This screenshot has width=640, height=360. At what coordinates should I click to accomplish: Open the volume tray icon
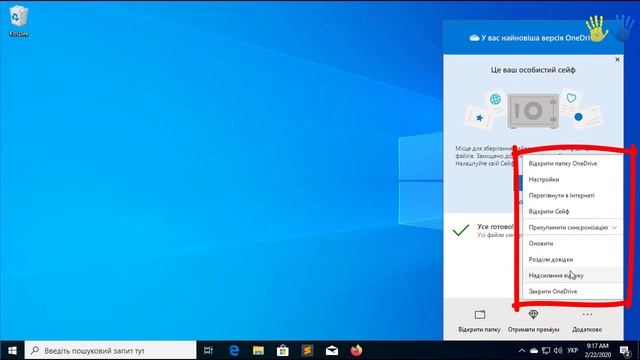point(558,350)
